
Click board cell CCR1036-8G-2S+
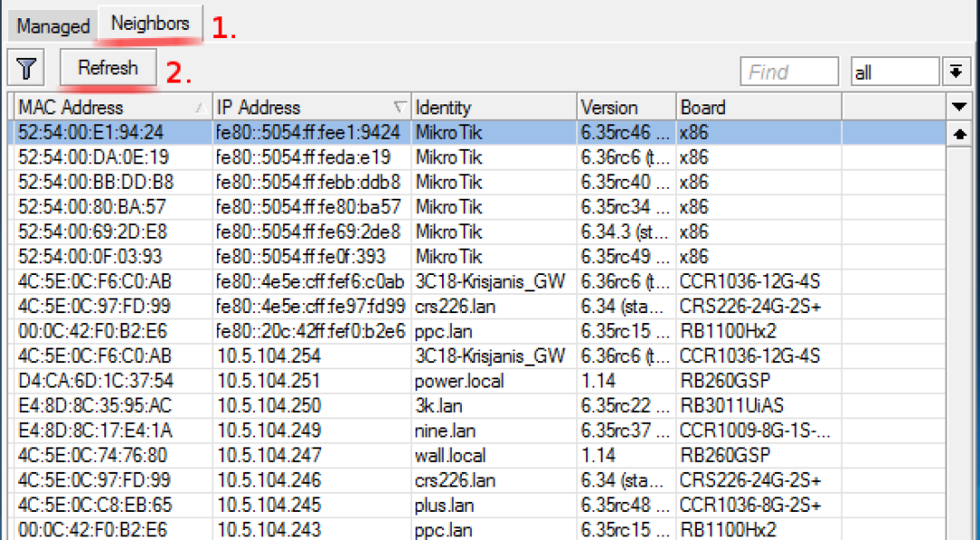(750, 505)
